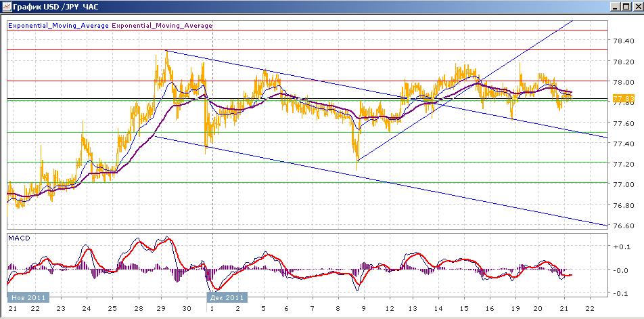This screenshot has height=319, width=644.
Task: Click date label 25 on time axis
Action: [x=112, y=309]
